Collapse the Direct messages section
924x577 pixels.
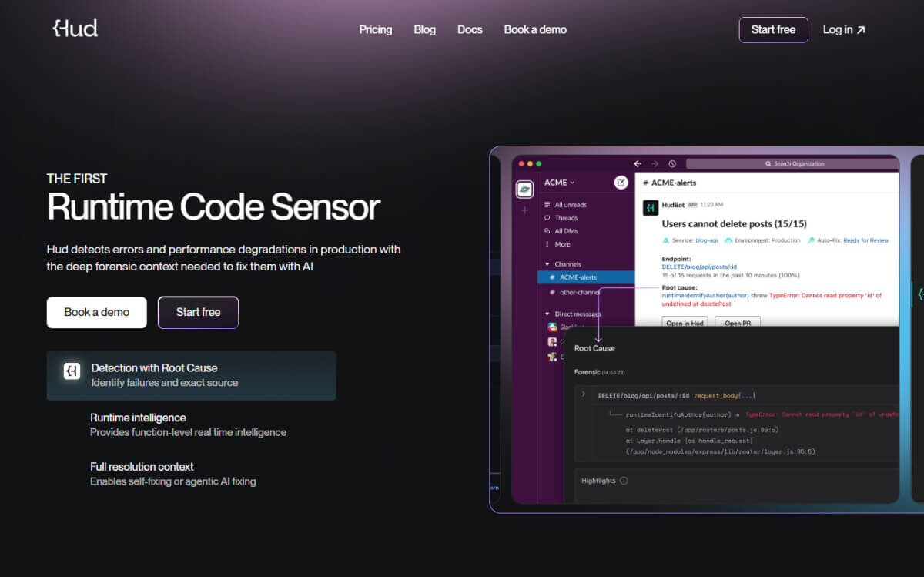point(547,314)
